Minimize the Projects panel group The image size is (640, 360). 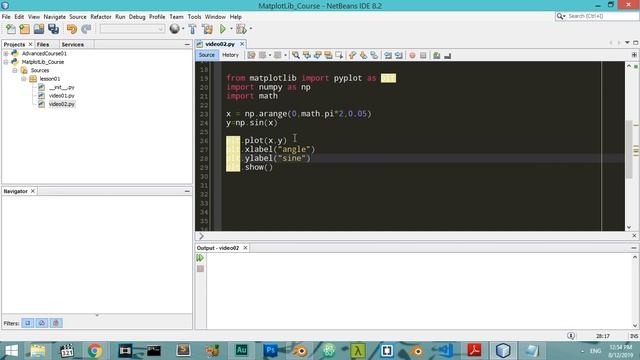(187, 44)
